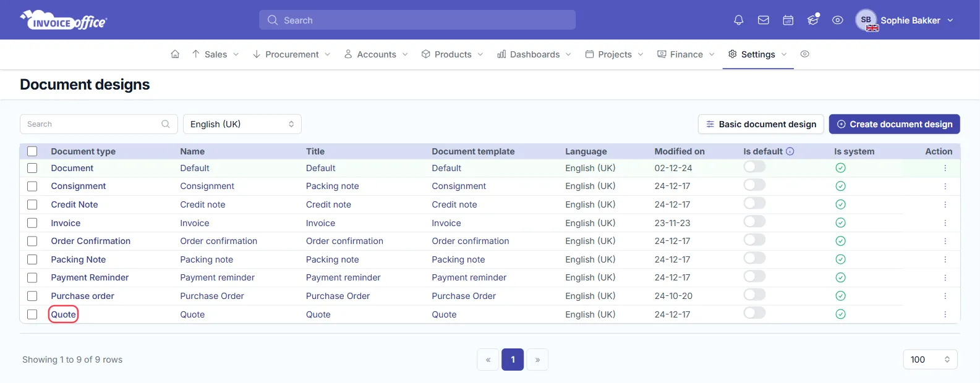Open the Finance menu
Image resolution: width=980 pixels, height=383 pixels.
point(686,54)
